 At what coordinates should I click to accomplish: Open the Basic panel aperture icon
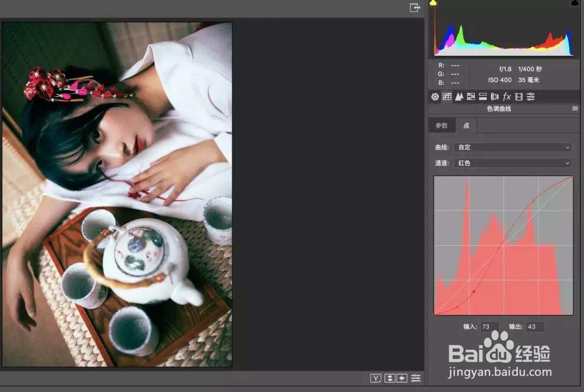[435, 97]
